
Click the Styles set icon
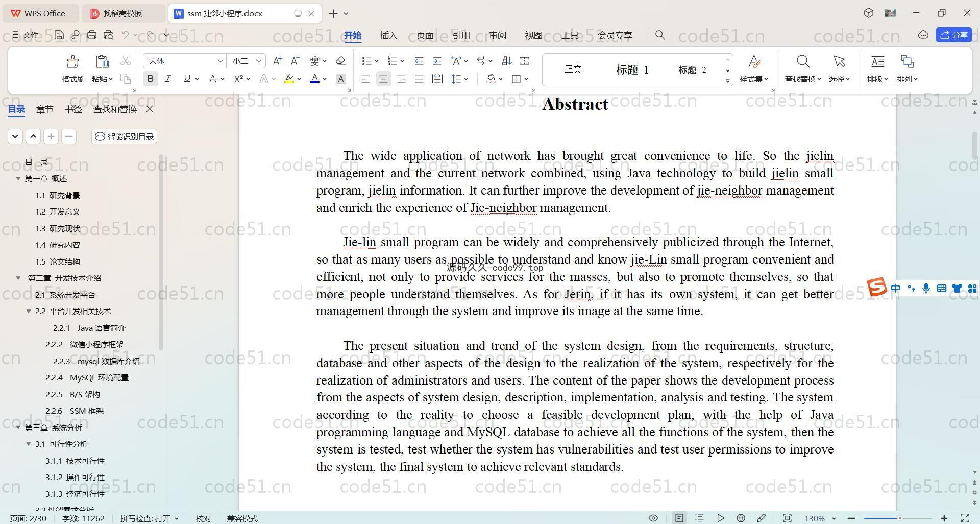[x=754, y=62]
